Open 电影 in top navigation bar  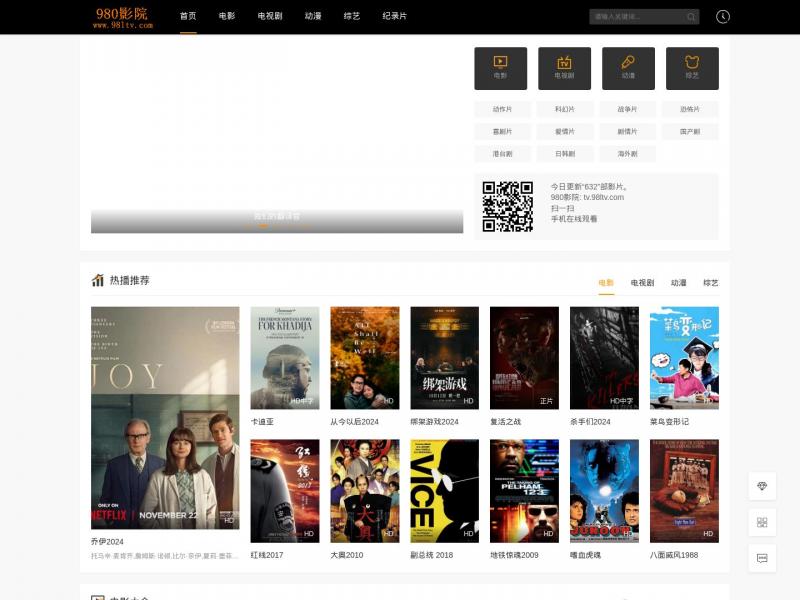coord(227,16)
